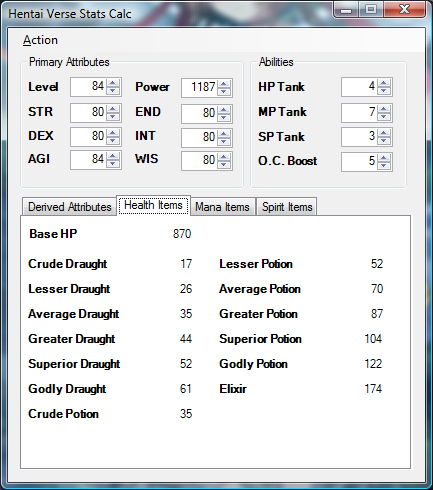
Task: Increase HP Tank ability level
Action: click(x=384, y=83)
